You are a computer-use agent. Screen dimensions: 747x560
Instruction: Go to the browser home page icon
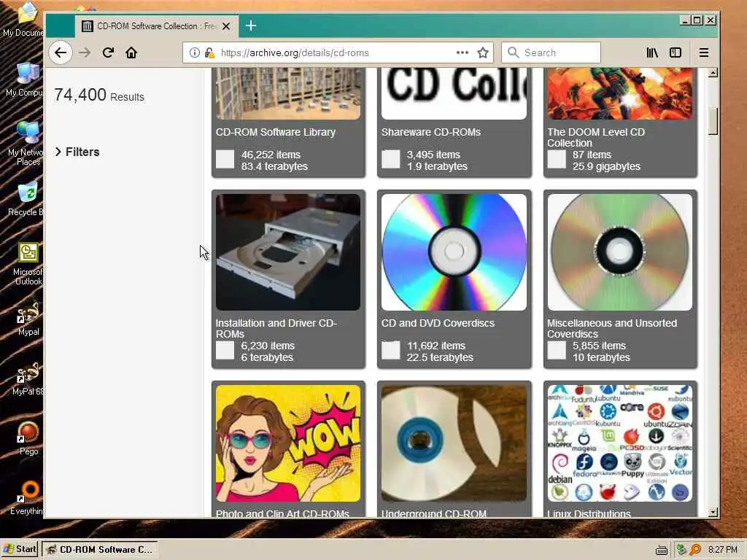click(131, 52)
